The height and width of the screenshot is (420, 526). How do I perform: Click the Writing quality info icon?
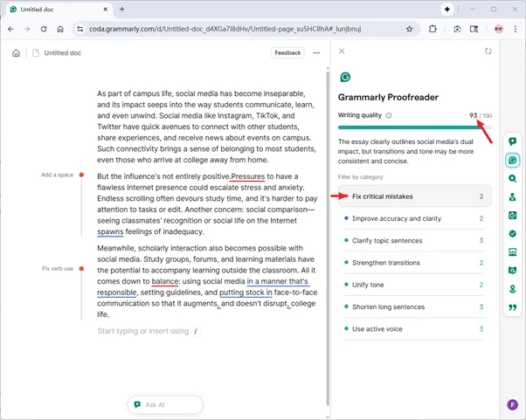[x=389, y=115]
